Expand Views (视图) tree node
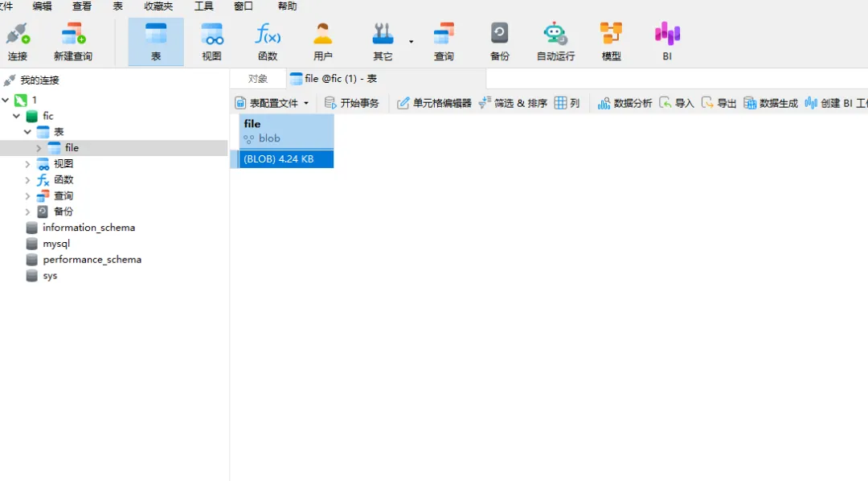Viewport: 868px width, 481px height. [27, 164]
